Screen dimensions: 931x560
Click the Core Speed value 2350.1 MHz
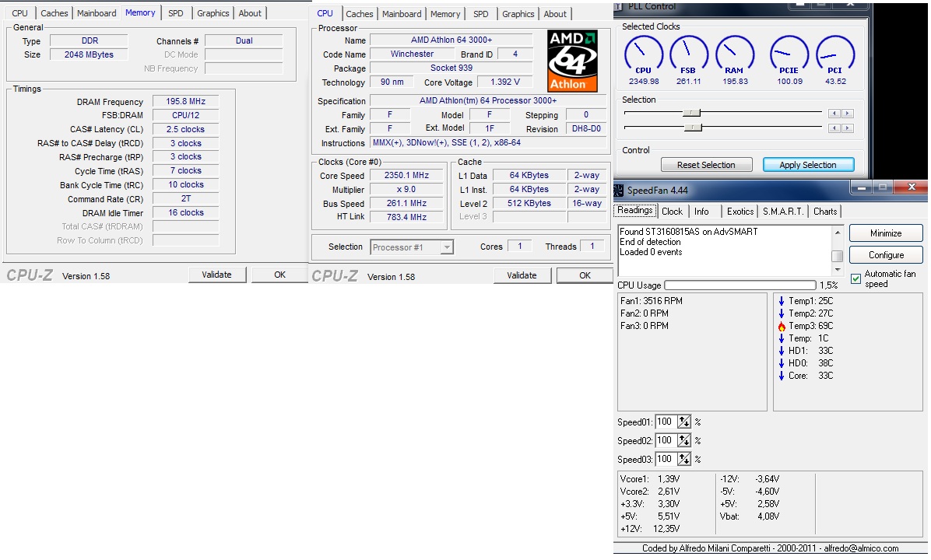click(x=406, y=176)
